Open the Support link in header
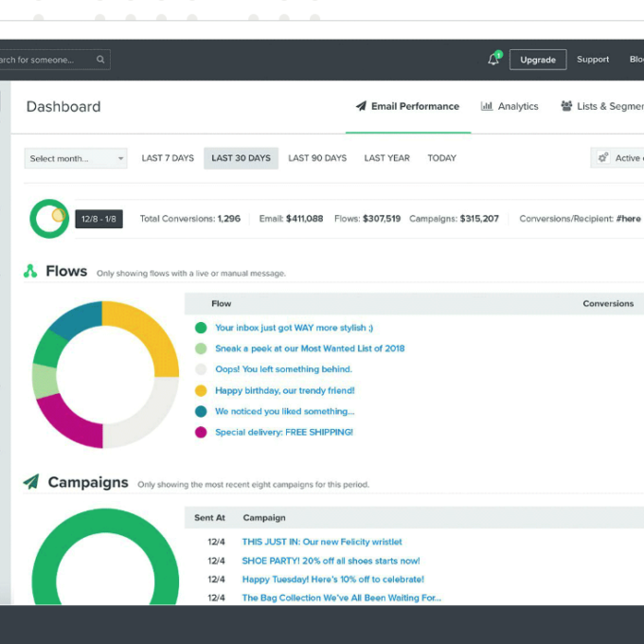644x644 pixels. click(593, 60)
